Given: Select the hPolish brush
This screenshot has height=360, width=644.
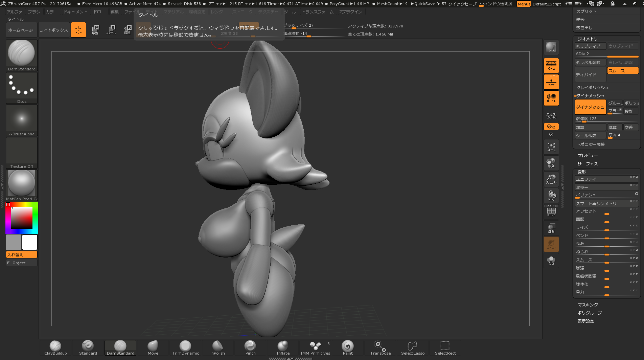Looking at the screenshot, I should pos(218,347).
